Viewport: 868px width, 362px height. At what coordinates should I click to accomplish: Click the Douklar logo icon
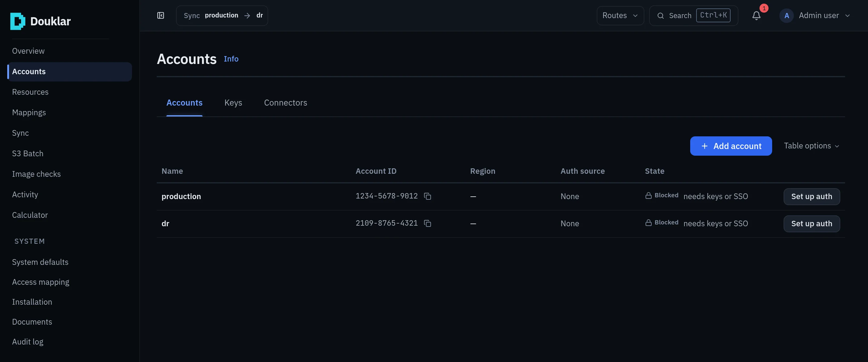pyautogui.click(x=17, y=21)
